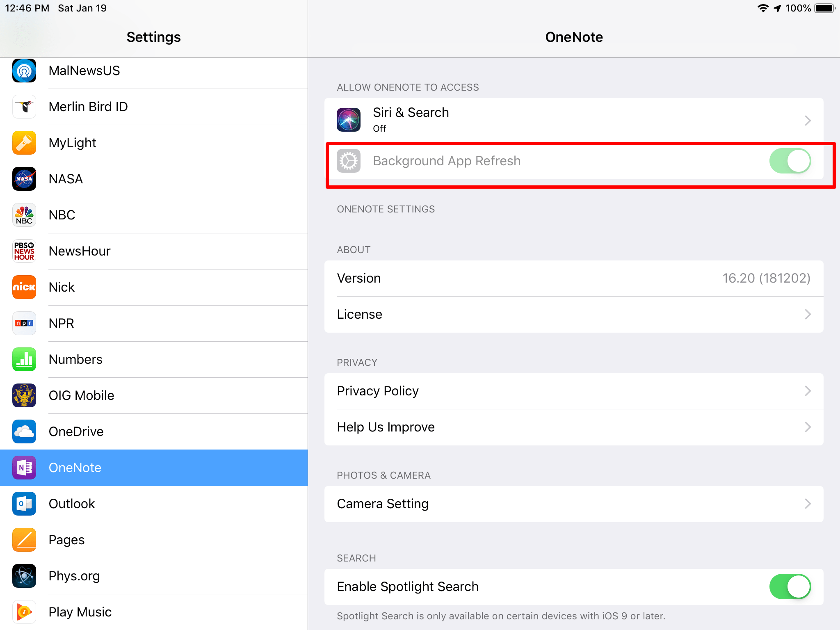The height and width of the screenshot is (630, 840).
Task: Click the PBS NewsHour icon
Action: pos(24,251)
